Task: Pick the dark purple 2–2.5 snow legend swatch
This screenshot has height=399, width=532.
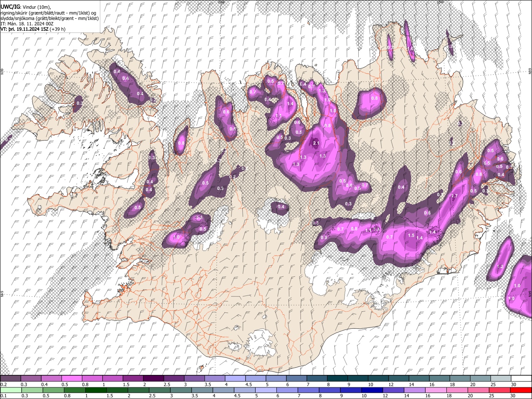Action: 153,379
